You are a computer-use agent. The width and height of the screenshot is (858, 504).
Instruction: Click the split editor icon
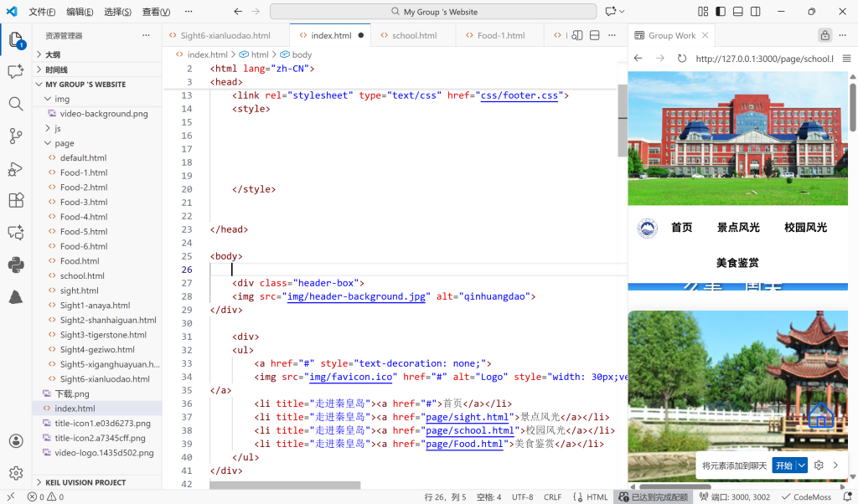[x=594, y=36]
